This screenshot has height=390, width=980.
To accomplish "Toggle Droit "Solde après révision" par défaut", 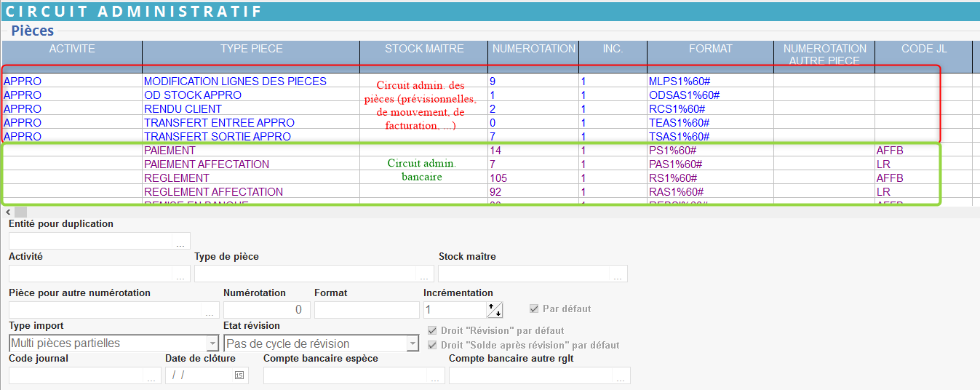I will click(x=434, y=345).
